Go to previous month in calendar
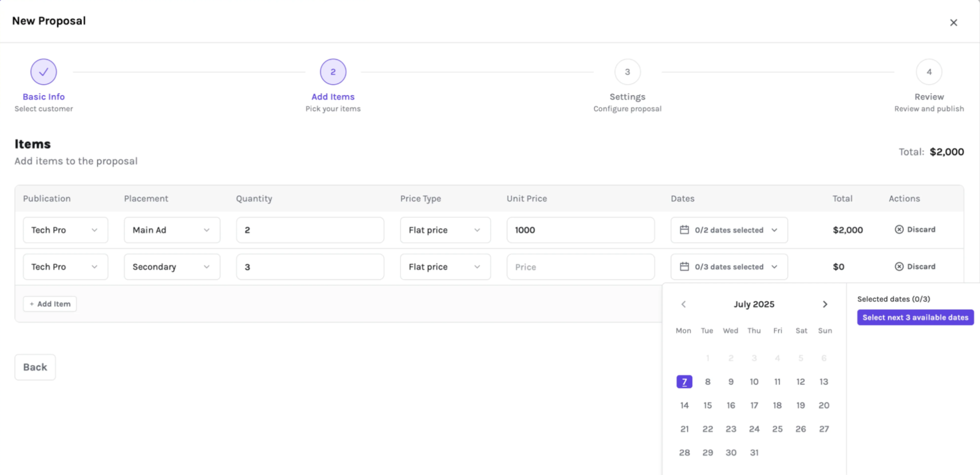This screenshot has width=980, height=475. click(x=683, y=304)
